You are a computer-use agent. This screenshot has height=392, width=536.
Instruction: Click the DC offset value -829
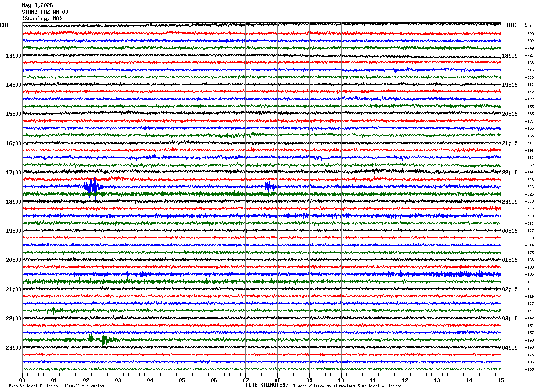(x=529, y=34)
